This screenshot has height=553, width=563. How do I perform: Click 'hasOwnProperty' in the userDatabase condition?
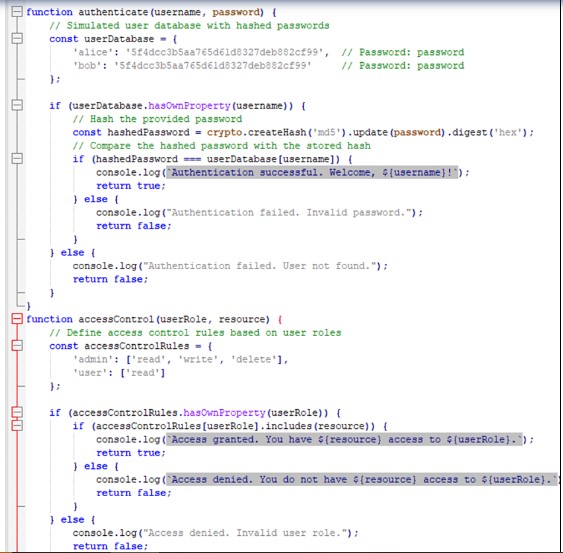189,106
